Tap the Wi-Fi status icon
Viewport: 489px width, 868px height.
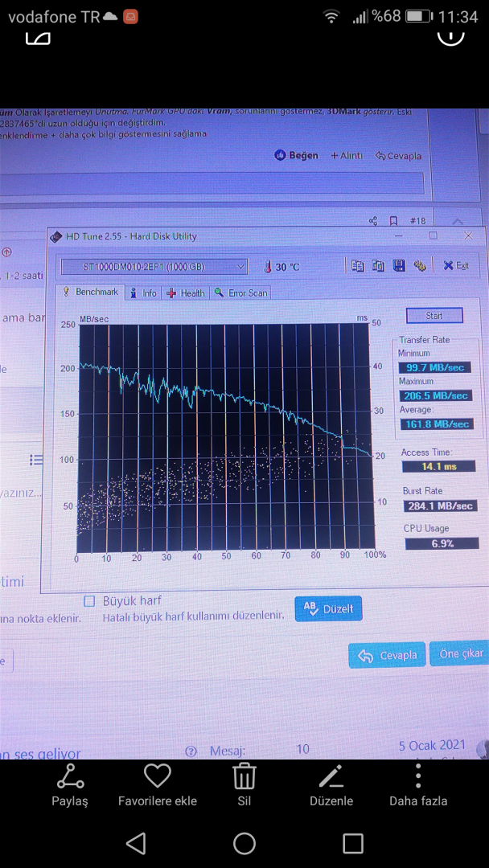pos(331,17)
